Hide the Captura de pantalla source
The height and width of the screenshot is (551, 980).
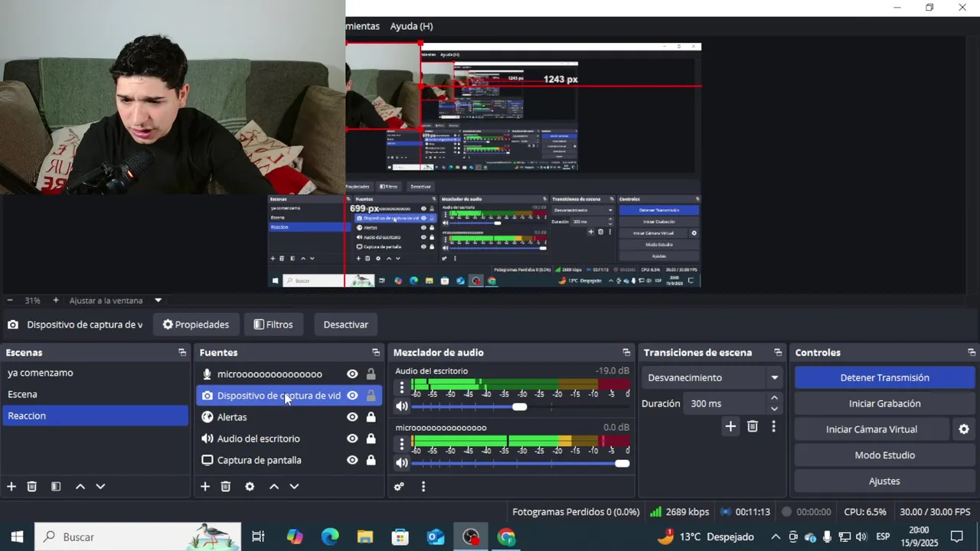click(352, 460)
